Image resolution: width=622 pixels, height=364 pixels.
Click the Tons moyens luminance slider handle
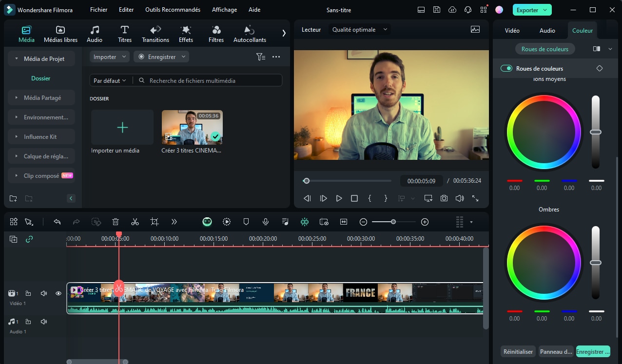[x=596, y=132]
